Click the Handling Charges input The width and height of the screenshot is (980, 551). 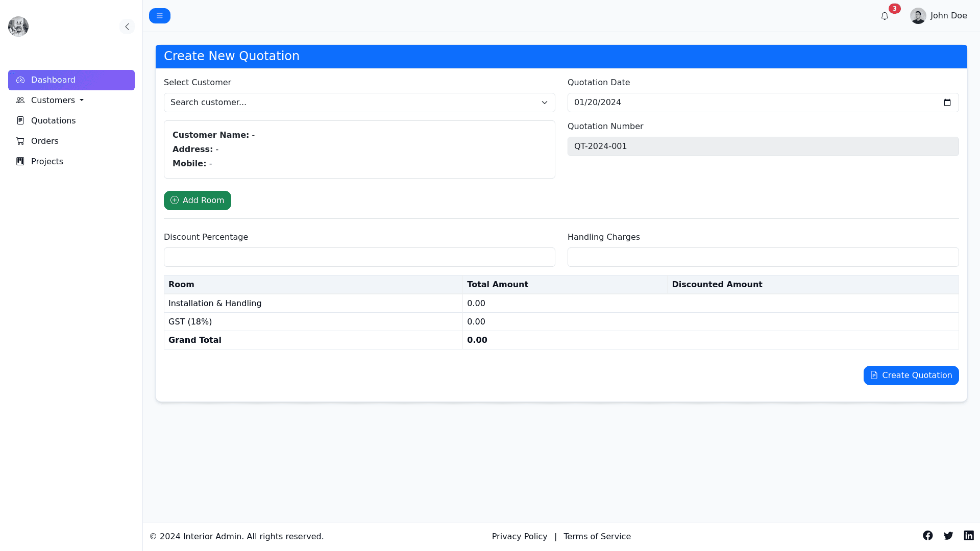[763, 257]
